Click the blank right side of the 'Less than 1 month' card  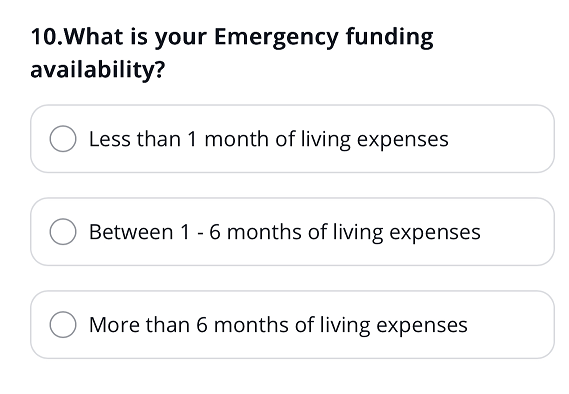[x=501, y=139]
